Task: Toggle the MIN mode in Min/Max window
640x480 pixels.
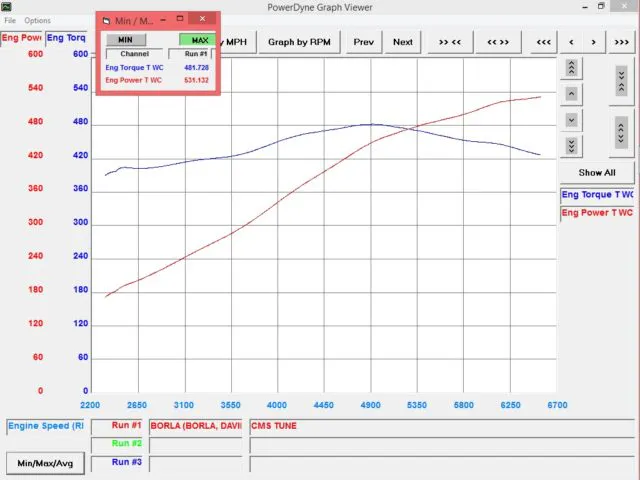Action: [126, 40]
